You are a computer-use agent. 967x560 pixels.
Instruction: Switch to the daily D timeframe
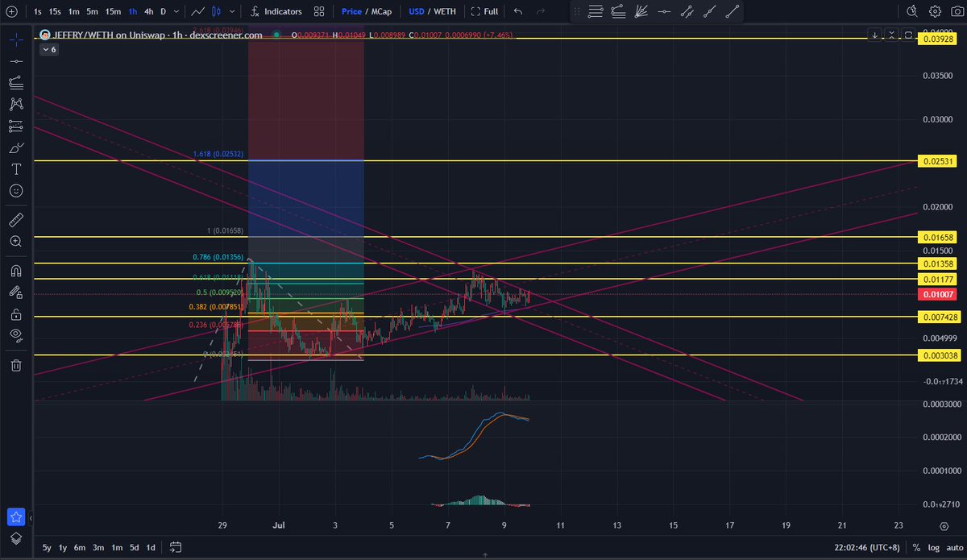[x=163, y=12]
